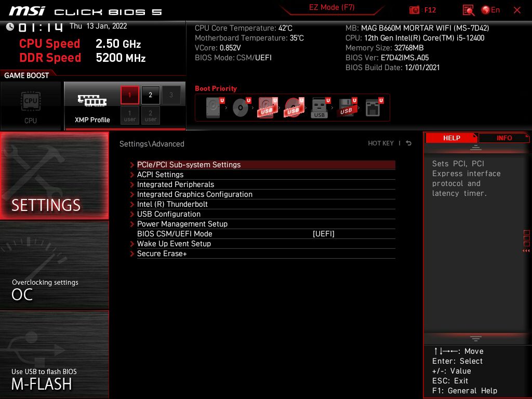Click the USB floppy boot device icon
The image size is (532, 399).
click(347, 107)
